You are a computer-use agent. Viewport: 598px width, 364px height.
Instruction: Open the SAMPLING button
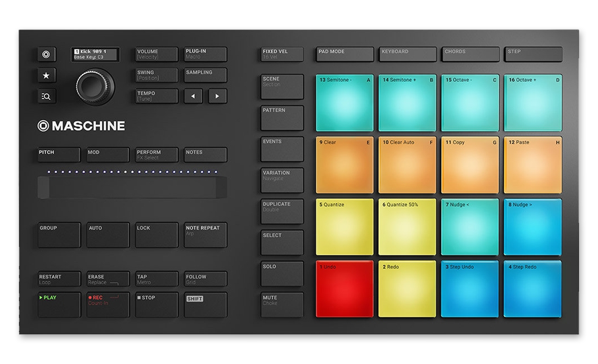(205, 75)
